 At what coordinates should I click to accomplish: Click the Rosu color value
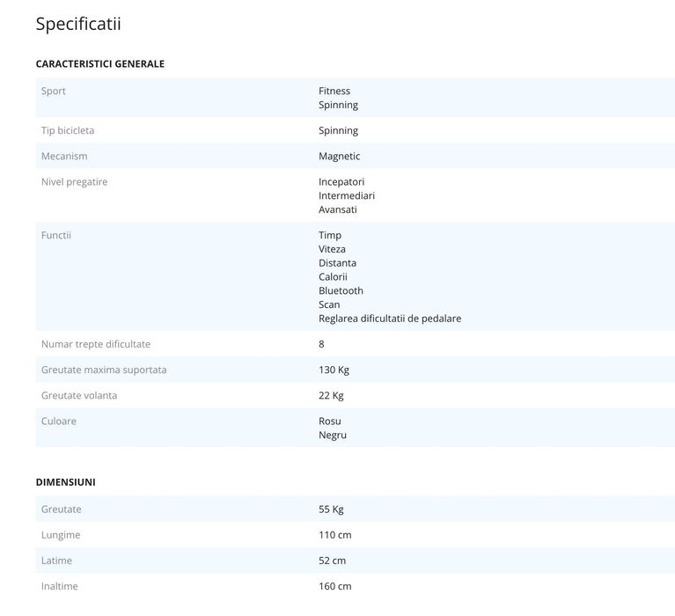[x=329, y=422]
